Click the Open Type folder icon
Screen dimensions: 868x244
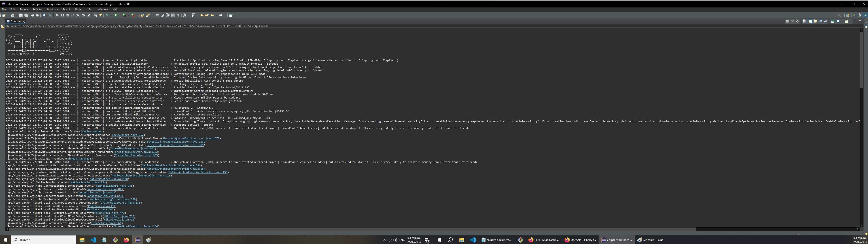pyautogui.click(x=142, y=15)
